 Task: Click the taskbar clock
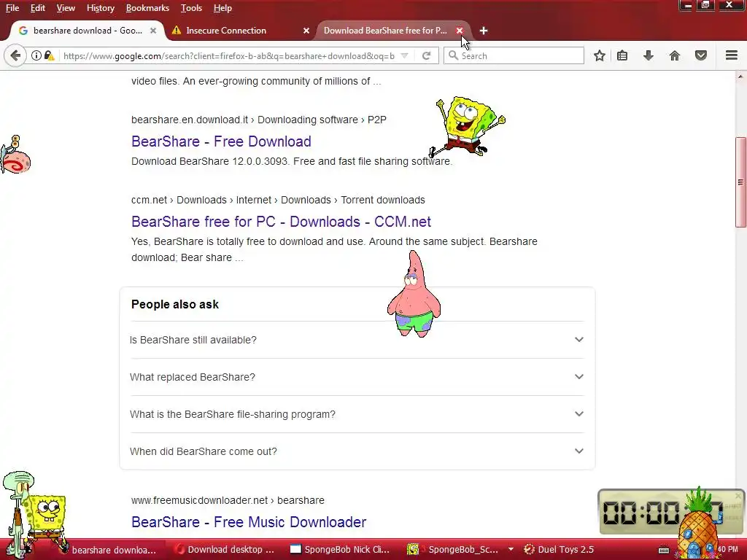point(727,550)
